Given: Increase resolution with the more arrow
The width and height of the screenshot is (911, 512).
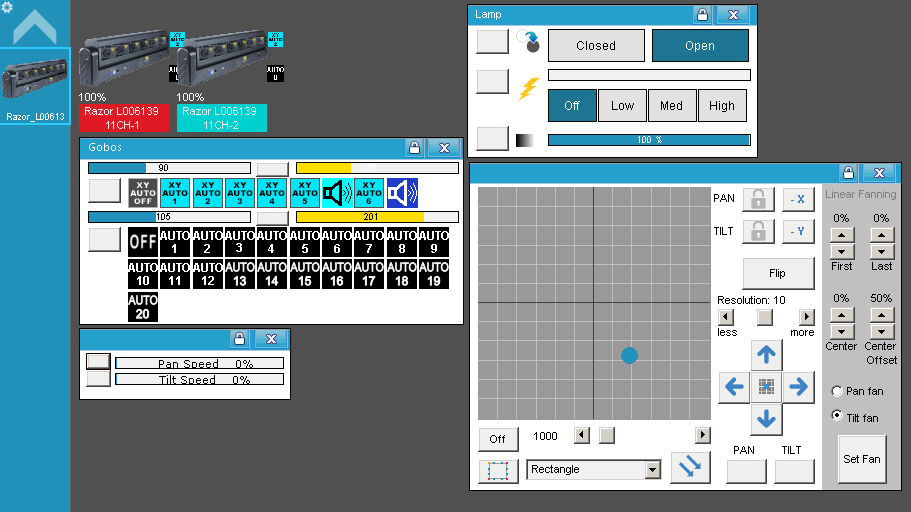Looking at the screenshot, I should pyautogui.click(x=806, y=317).
